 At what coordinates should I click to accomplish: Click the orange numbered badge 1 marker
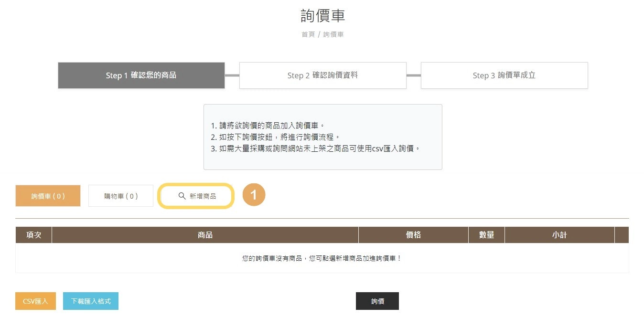tap(254, 195)
